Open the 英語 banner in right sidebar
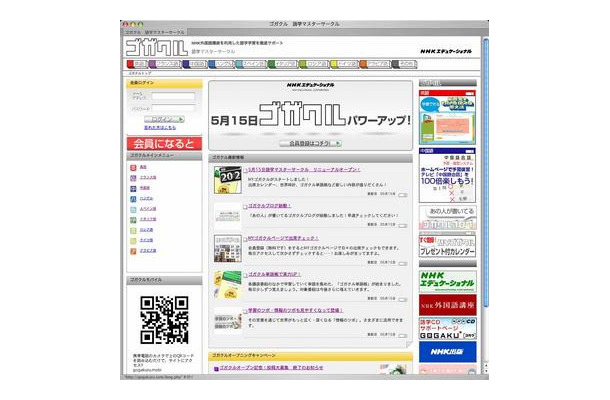Screen dimensions: 610x400 point(447,117)
